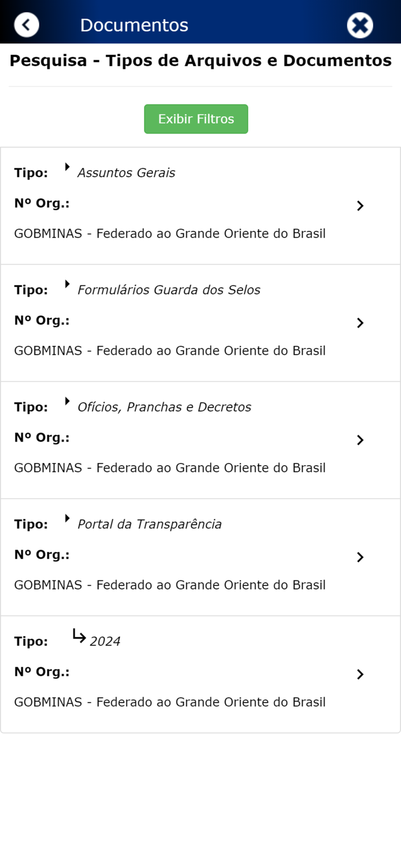
Task: Select the Assuntos Gerais type label
Action: tap(125, 172)
